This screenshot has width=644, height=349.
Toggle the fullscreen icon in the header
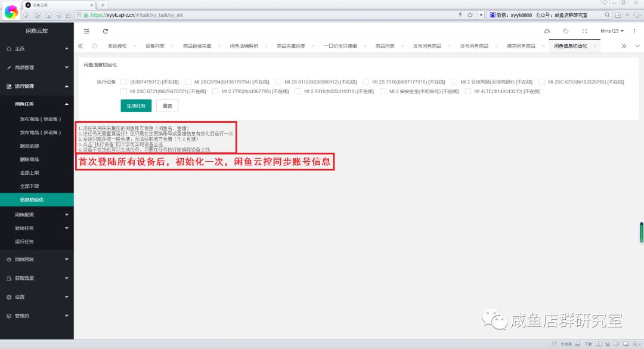584,31
